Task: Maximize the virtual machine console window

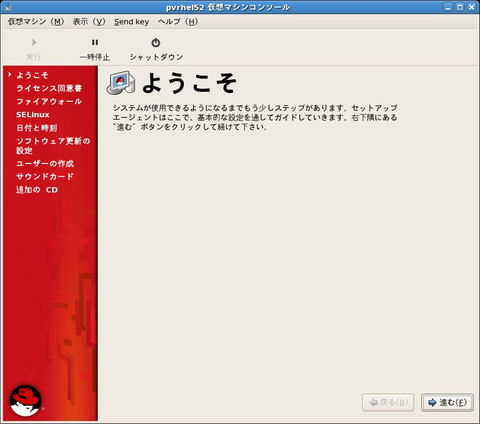Action: click(x=460, y=7)
